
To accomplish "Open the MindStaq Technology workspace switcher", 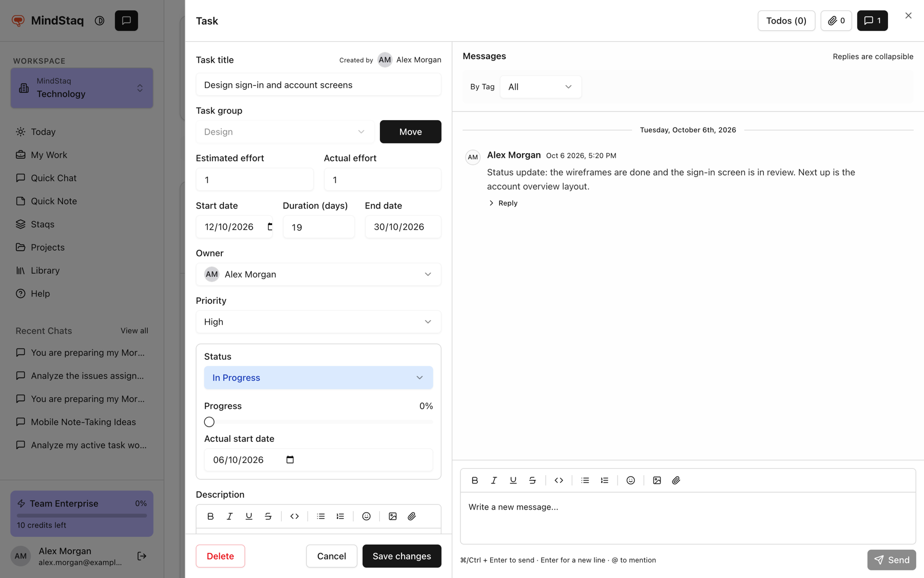I will (82, 88).
